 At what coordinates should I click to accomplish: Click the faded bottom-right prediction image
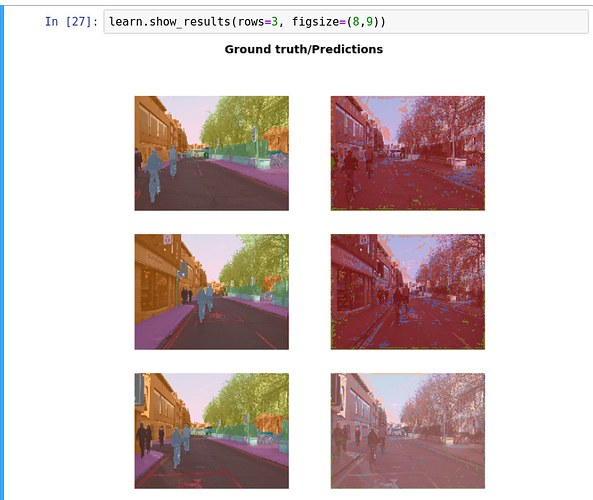coord(408,431)
